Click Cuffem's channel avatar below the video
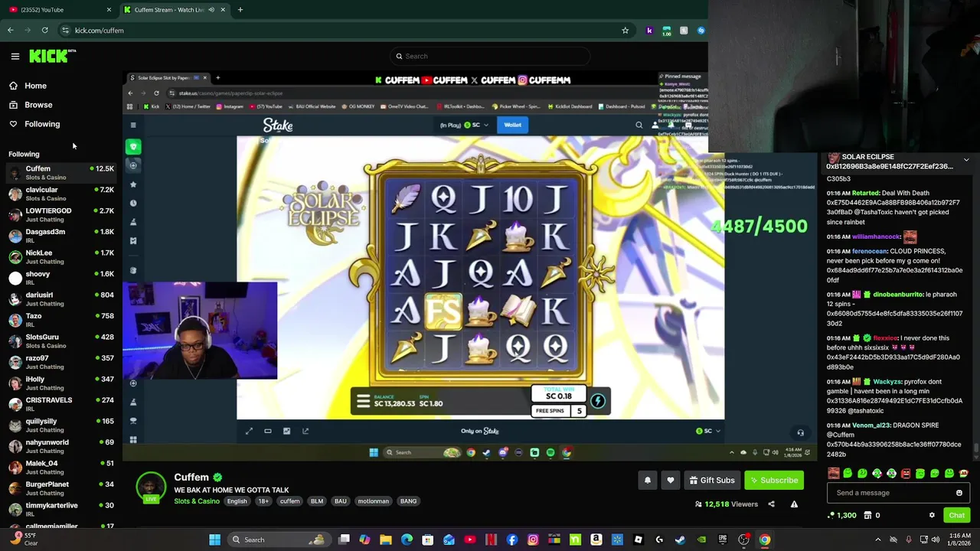 (151, 487)
